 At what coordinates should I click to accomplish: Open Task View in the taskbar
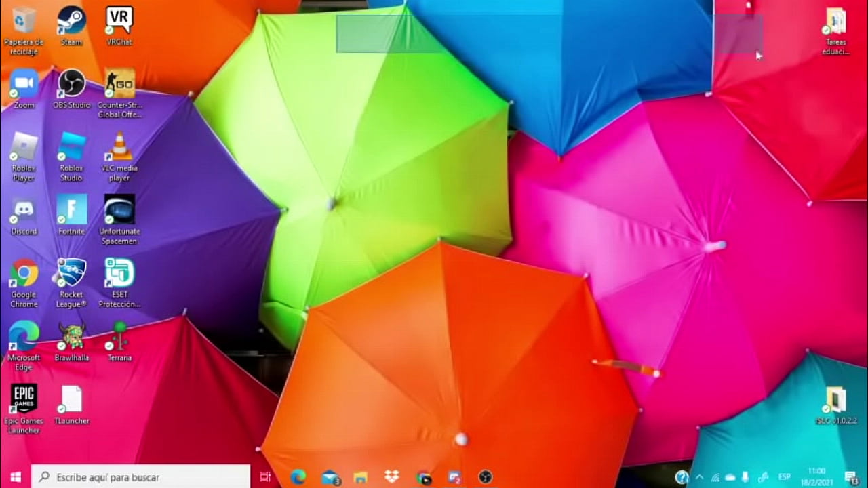(265, 477)
